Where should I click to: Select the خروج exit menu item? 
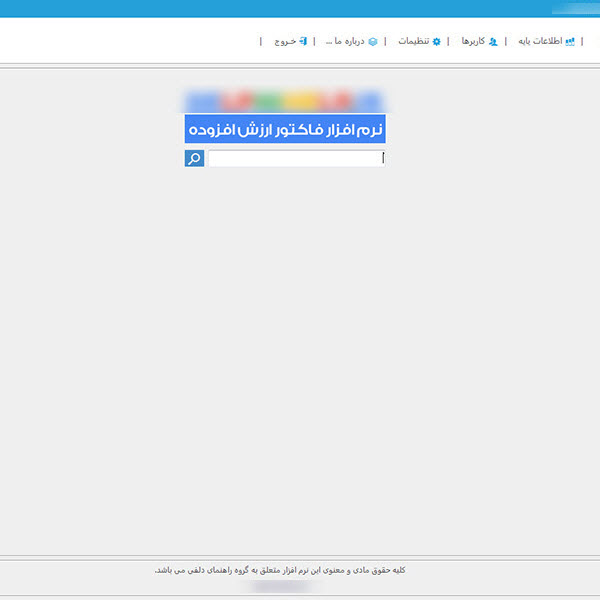click(x=291, y=41)
